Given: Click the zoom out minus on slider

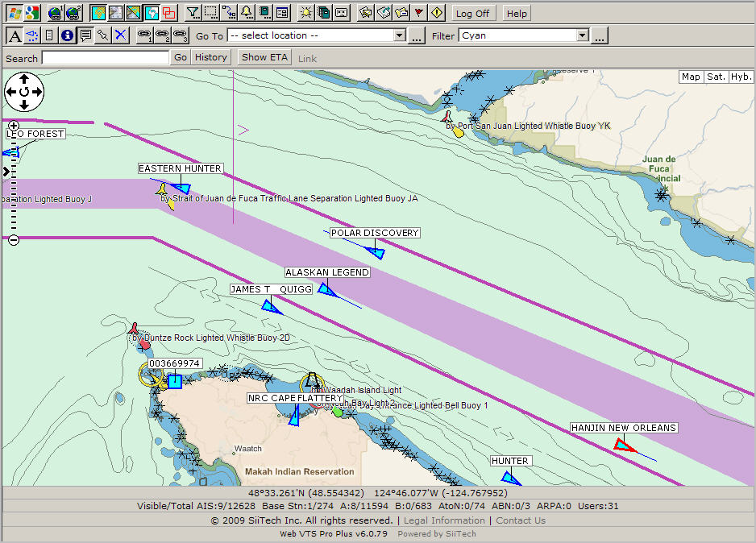Looking at the screenshot, I should [x=14, y=239].
